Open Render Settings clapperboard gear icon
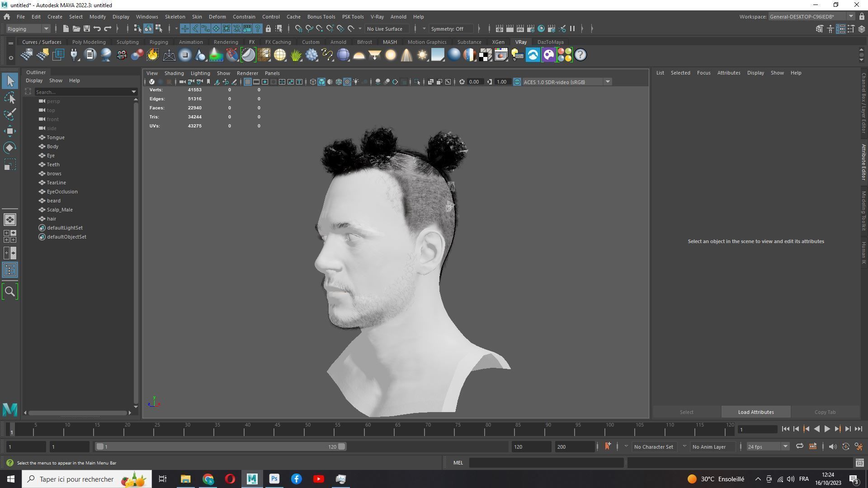The width and height of the screenshot is (868, 488). tap(531, 29)
